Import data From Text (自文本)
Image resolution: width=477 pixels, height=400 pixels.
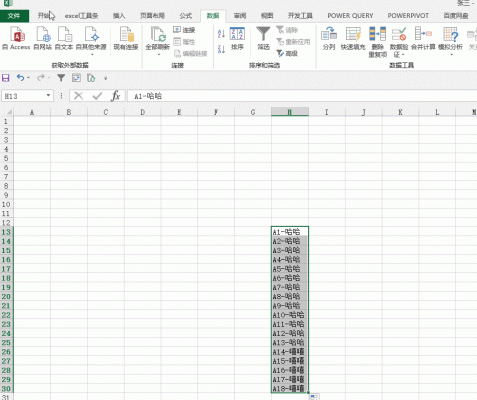(x=64, y=38)
